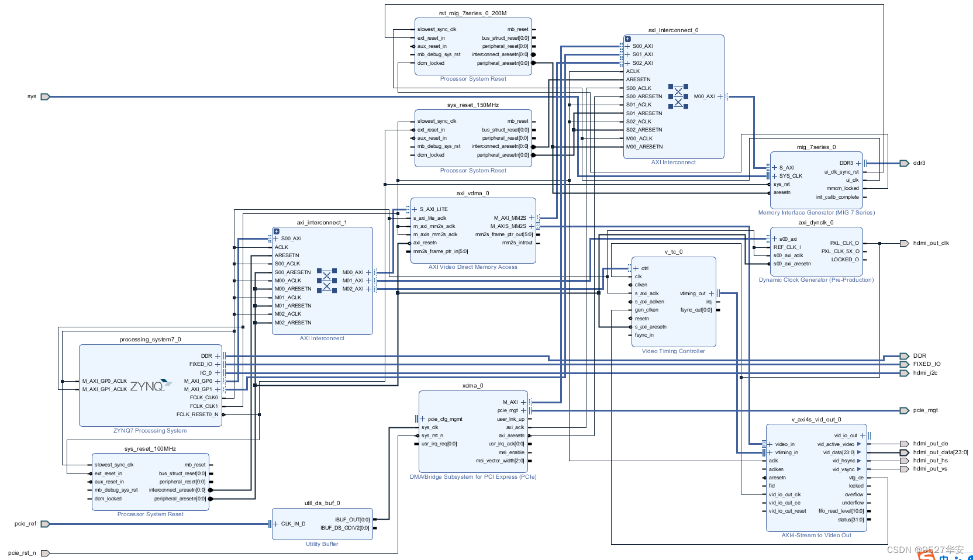Expand S01_AXI interface on axi_interconnect_0

[627, 54]
